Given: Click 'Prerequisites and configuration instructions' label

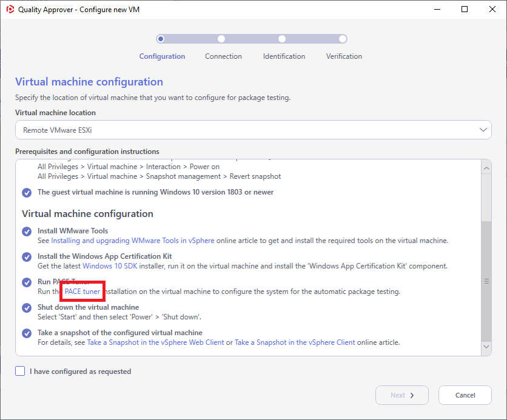Looking at the screenshot, I should (x=87, y=152).
